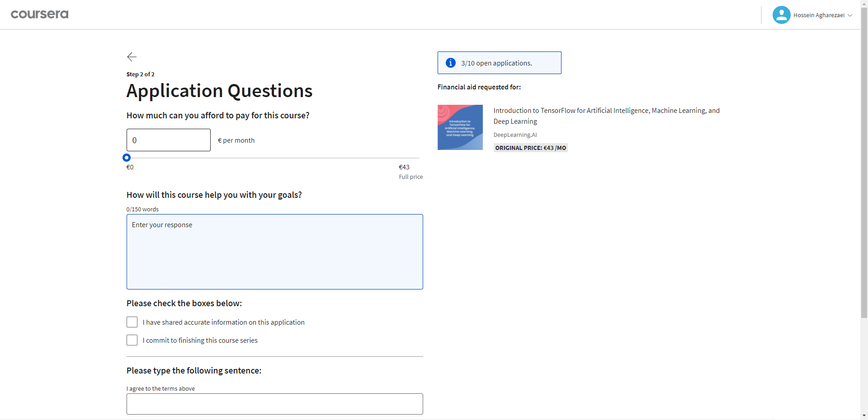This screenshot has height=420, width=868.
Task: Click the '3/10 open applications' banner
Action: click(499, 63)
